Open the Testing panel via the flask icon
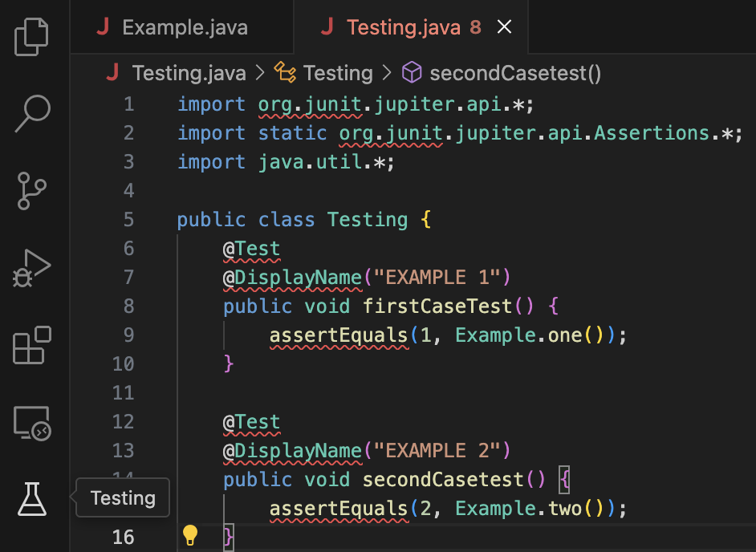756x552 pixels. (32, 499)
